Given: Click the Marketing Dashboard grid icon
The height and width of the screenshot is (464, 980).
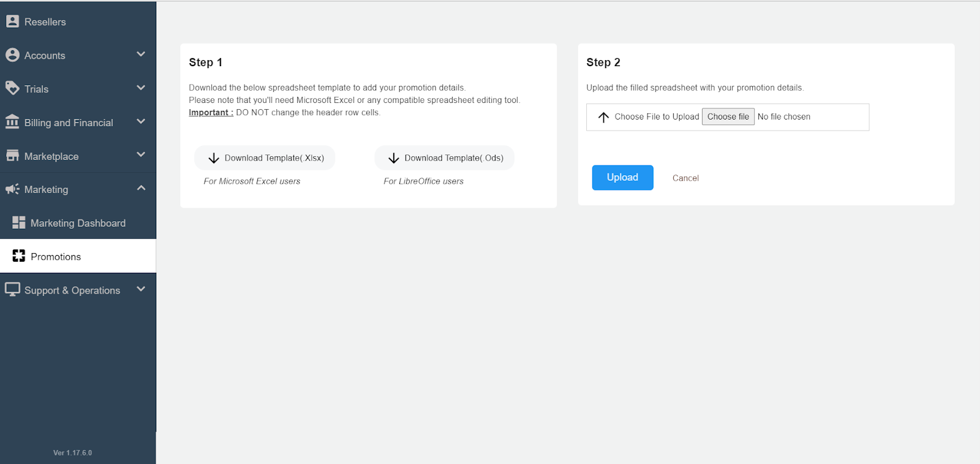Looking at the screenshot, I should coord(19,222).
